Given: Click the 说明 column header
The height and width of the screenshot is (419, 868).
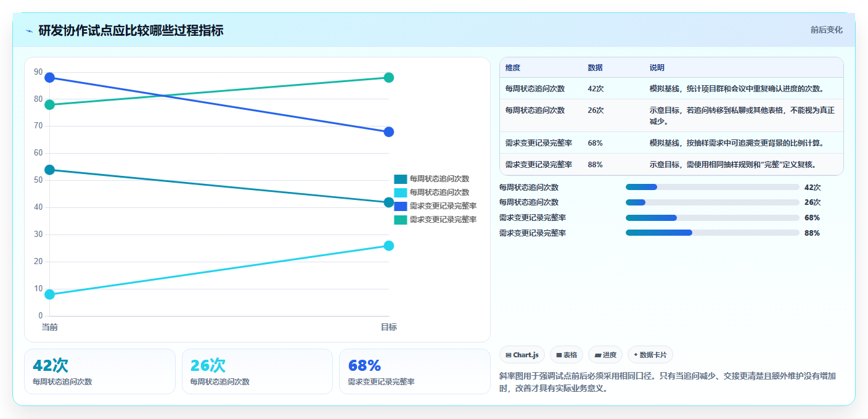Looking at the screenshot, I should coord(657,68).
